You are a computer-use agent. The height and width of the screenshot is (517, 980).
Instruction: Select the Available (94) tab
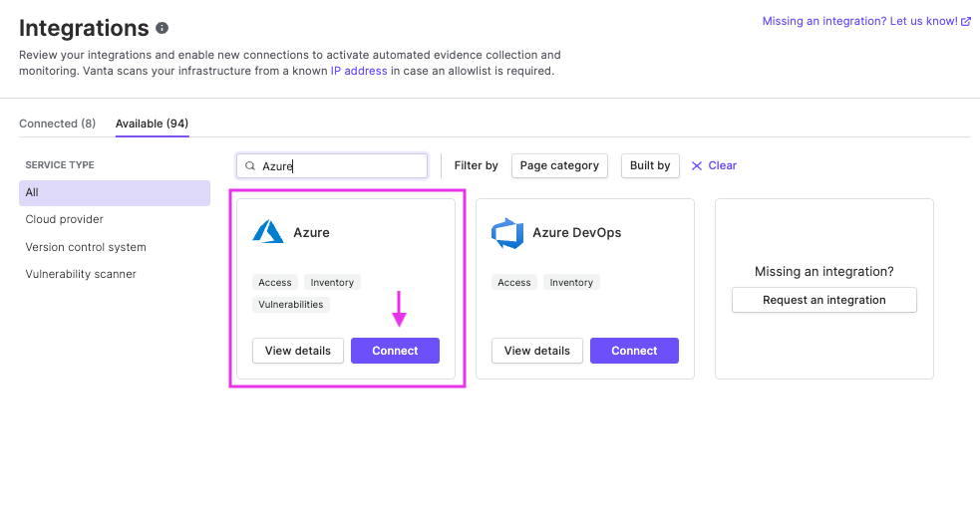(x=152, y=124)
